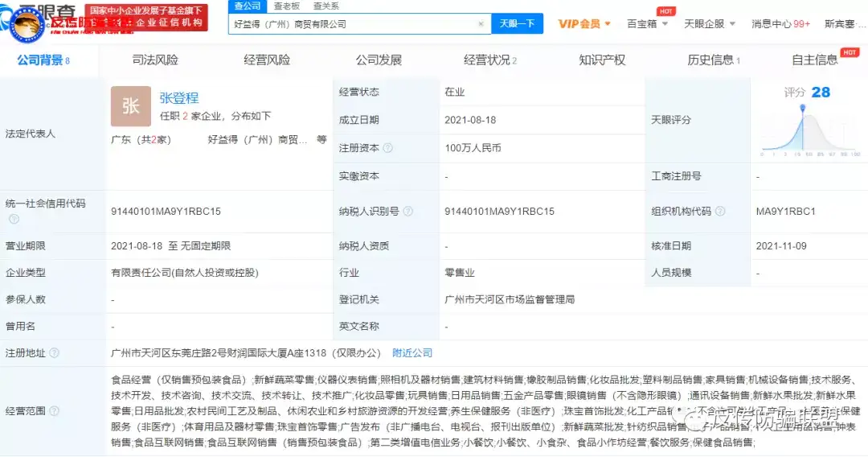Click the 附近公司 link
This screenshot has height=457, width=868.
[x=412, y=353]
